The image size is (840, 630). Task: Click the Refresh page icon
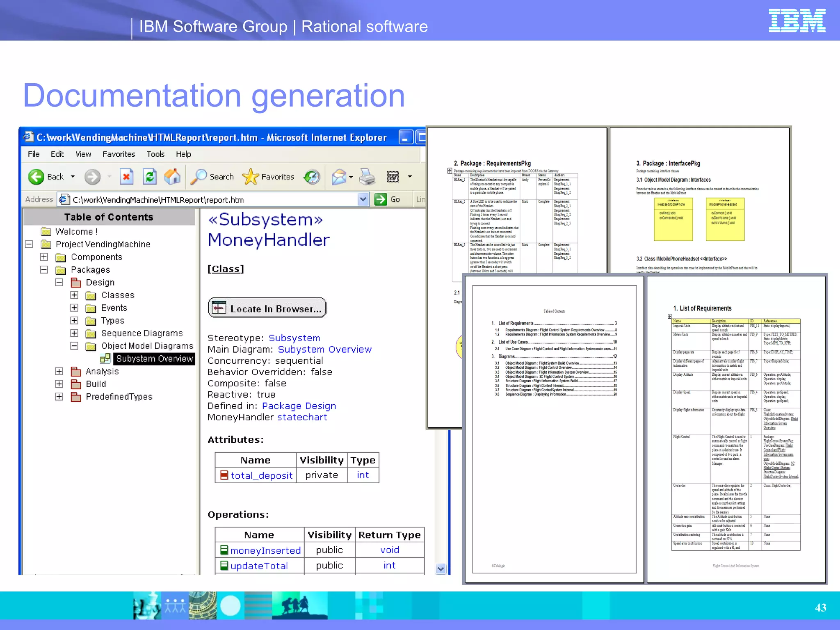coord(150,177)
